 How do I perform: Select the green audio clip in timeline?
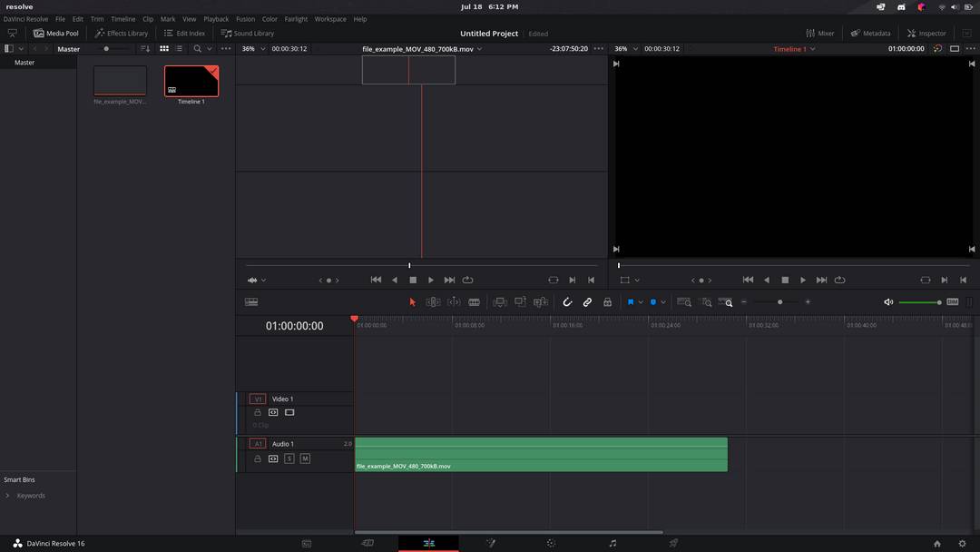(x=541, y=455)
